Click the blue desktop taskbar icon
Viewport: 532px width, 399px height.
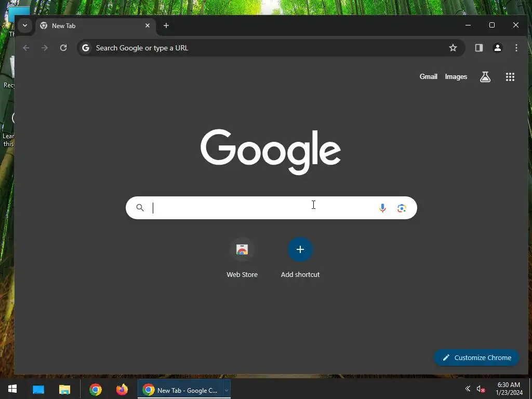(38, 390)
